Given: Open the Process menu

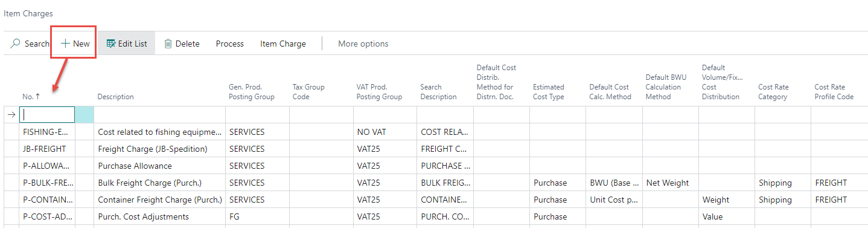Looking at the screenshot, I should tap(230, 44).
